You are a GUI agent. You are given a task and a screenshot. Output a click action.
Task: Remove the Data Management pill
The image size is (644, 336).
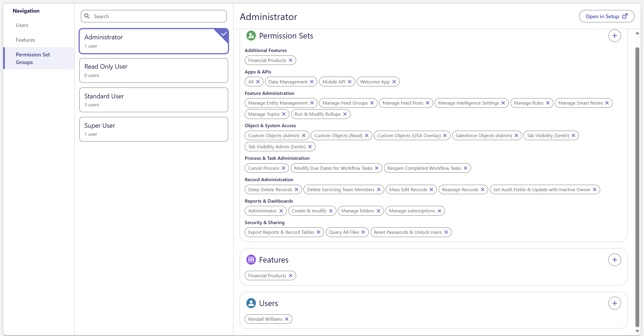[x=312, y=82]
